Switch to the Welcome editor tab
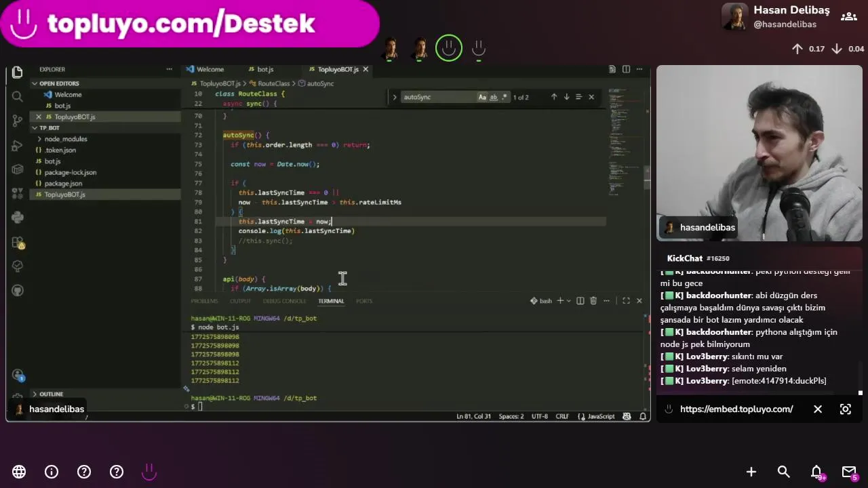868x488 pixels. (206, 69)
